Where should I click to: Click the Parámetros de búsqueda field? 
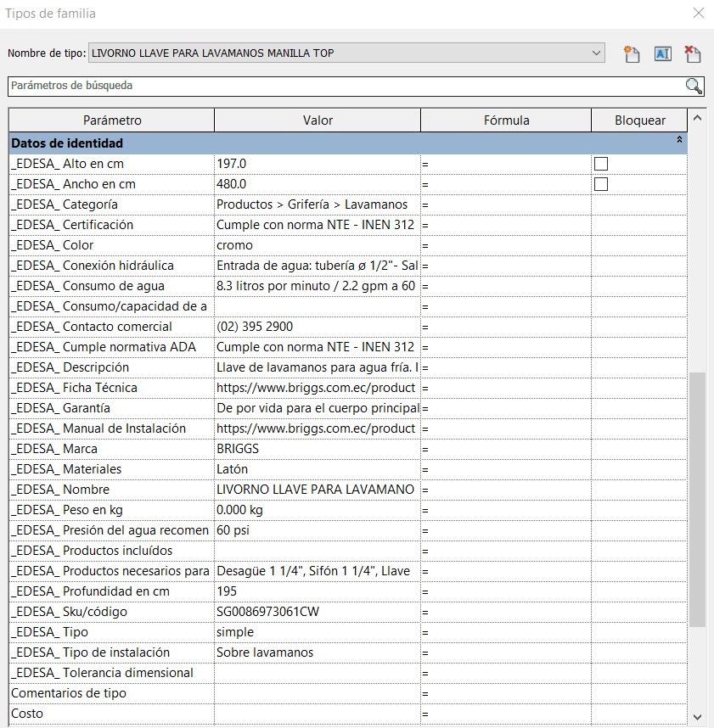(346, 86)
